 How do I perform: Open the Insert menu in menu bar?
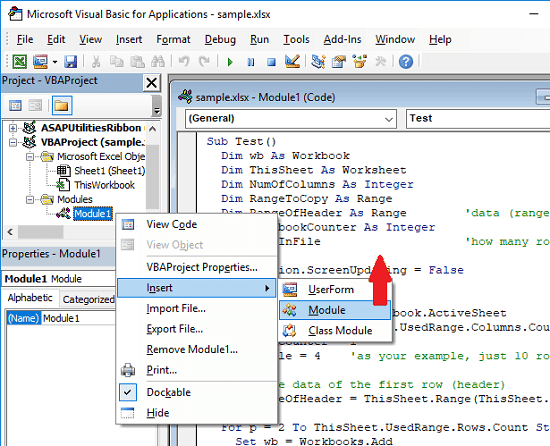coord(129,39)
